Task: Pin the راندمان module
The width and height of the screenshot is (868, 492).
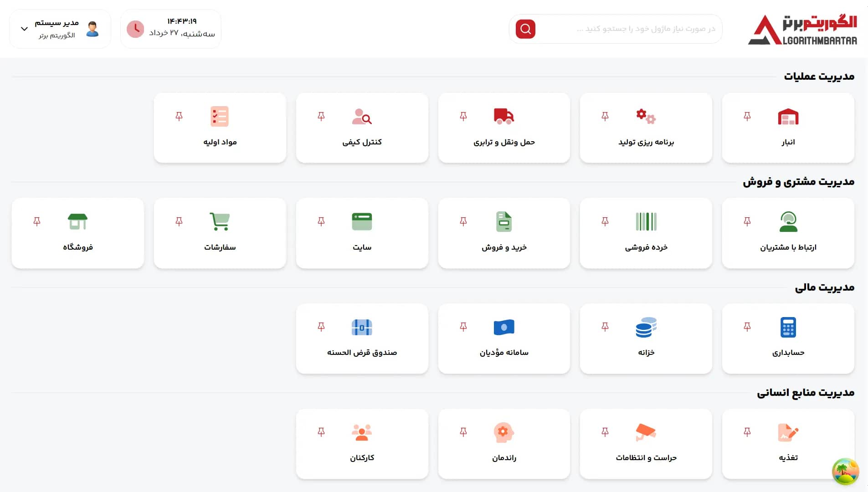Action: [x=463, y=432]
